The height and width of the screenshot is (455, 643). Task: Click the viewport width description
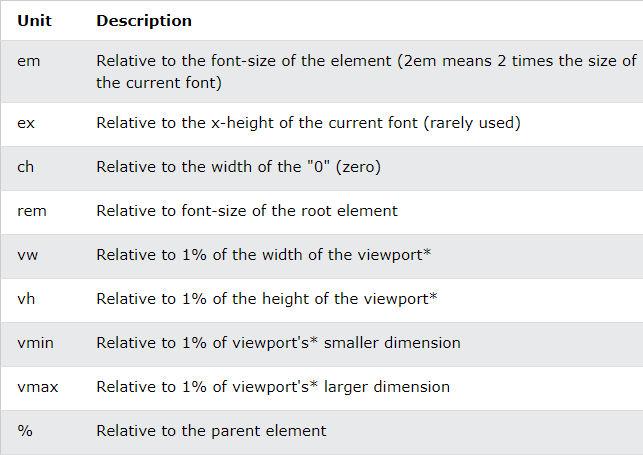(x=264, y=255)
